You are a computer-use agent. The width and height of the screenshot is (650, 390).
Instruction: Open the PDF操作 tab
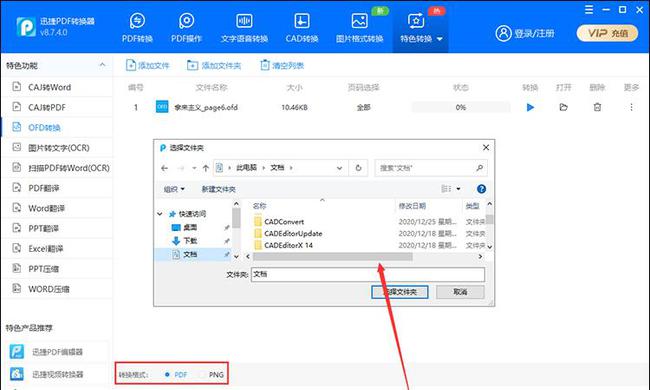tap(186, 28)
